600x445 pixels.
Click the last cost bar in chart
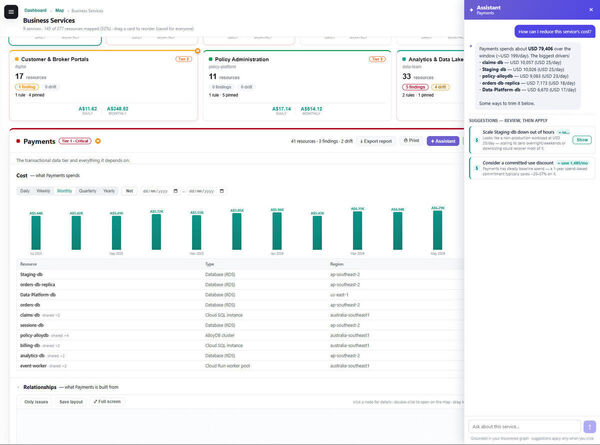(437, 230)
